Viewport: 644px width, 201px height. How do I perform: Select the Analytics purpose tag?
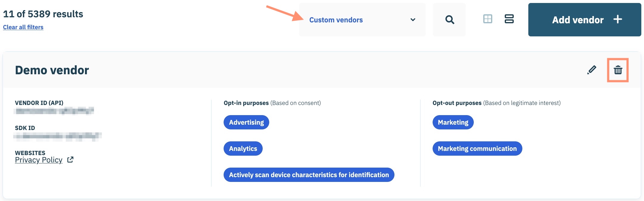coord(243,149)
